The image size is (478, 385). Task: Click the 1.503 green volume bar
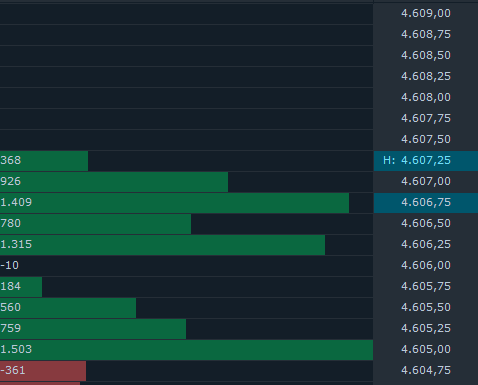click(x=186, y=350)
